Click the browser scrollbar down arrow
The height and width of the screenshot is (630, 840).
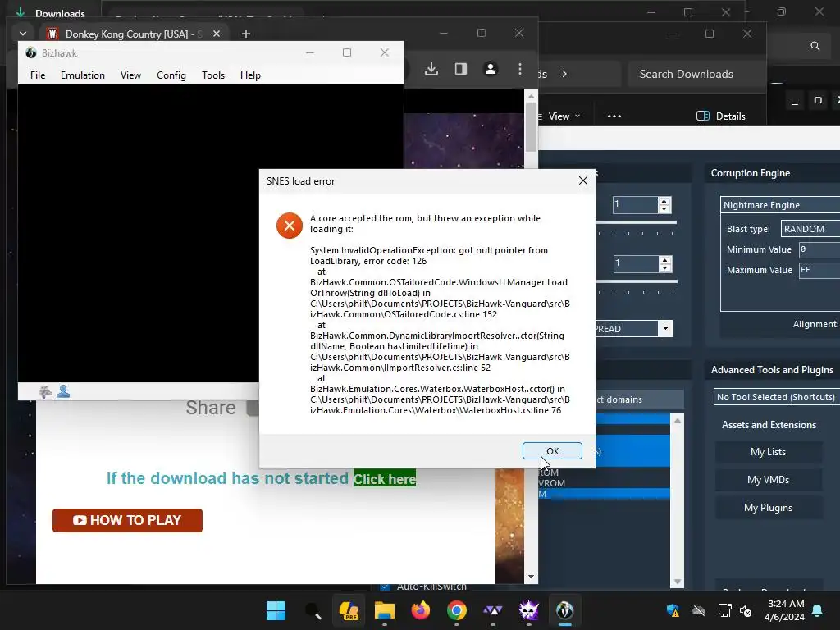coord(531,577)
